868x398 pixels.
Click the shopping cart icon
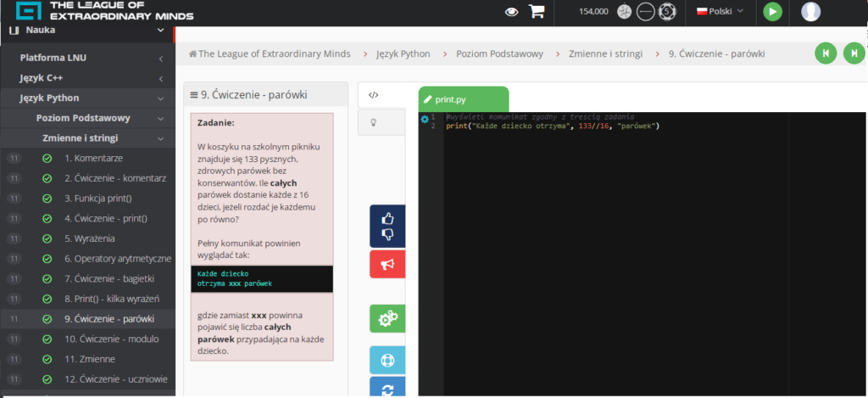tap(536, 12)
